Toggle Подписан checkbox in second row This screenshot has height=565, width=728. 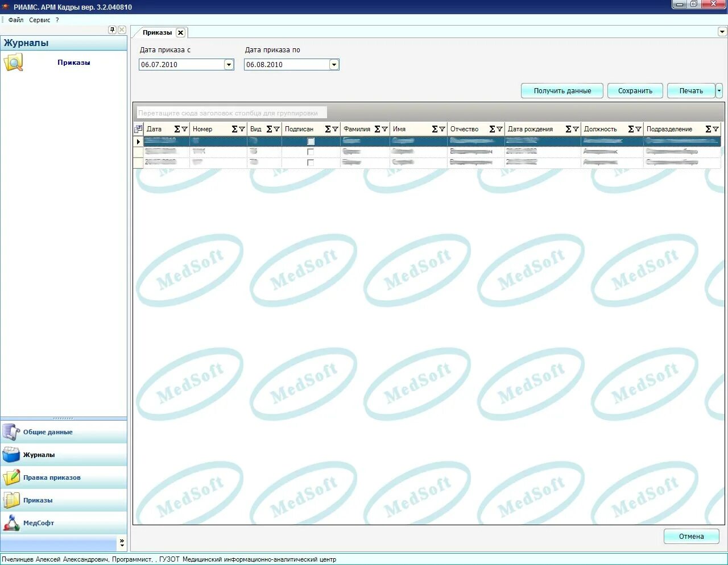[x=311, y=152]
